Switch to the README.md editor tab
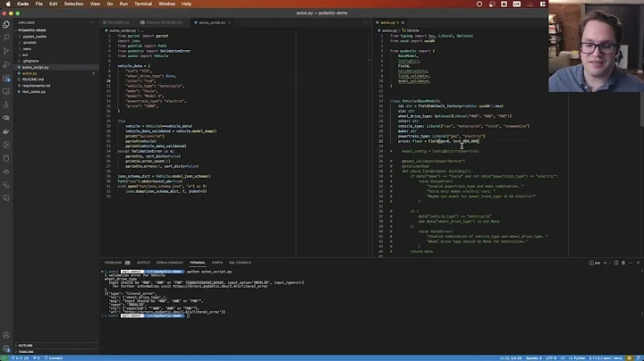 119,22
